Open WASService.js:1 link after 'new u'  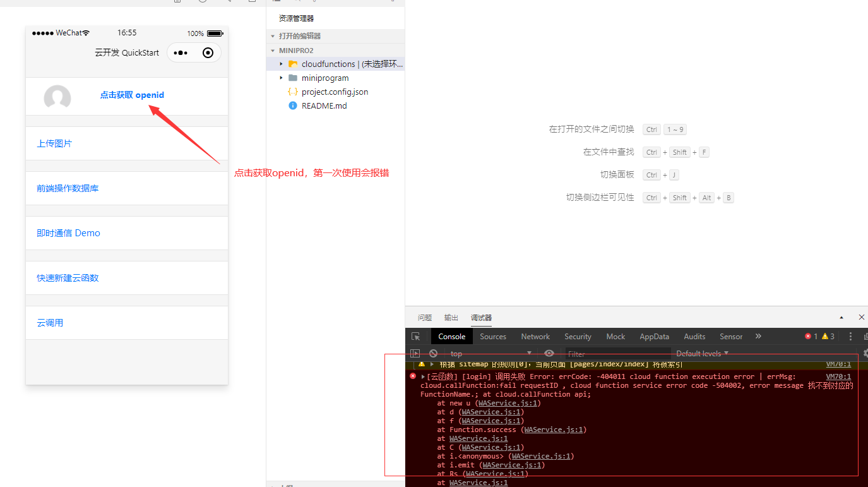[508, 403]
